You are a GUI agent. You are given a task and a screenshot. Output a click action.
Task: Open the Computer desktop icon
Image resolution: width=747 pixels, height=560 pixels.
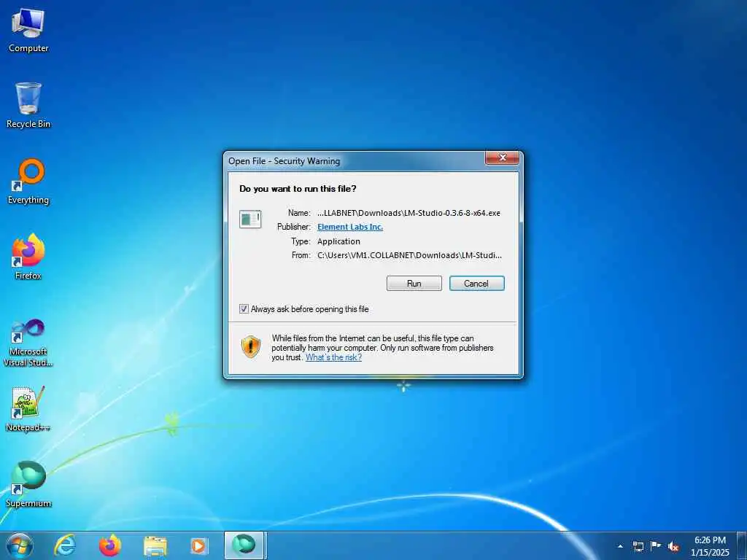tap(28, 31)
